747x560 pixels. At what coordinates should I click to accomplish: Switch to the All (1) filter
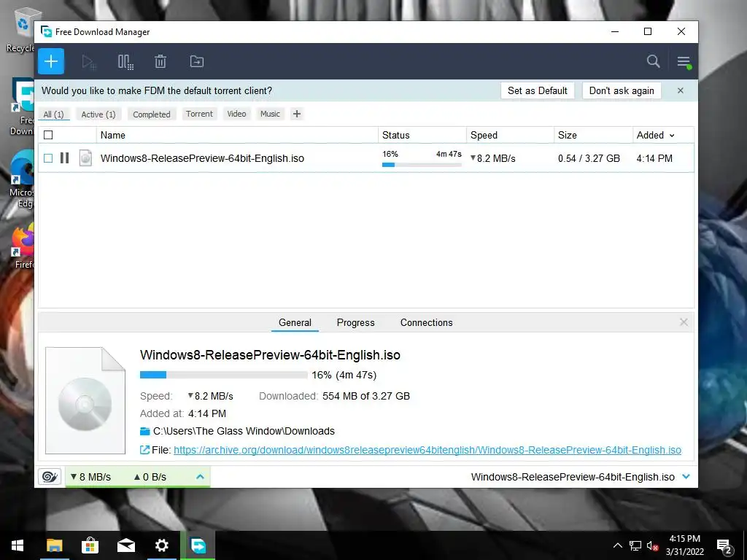click(53, 114)
